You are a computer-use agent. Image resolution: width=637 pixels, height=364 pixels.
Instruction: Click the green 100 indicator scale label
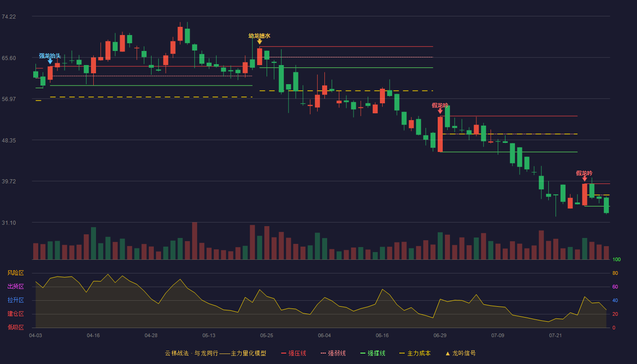tap(617, 260)
